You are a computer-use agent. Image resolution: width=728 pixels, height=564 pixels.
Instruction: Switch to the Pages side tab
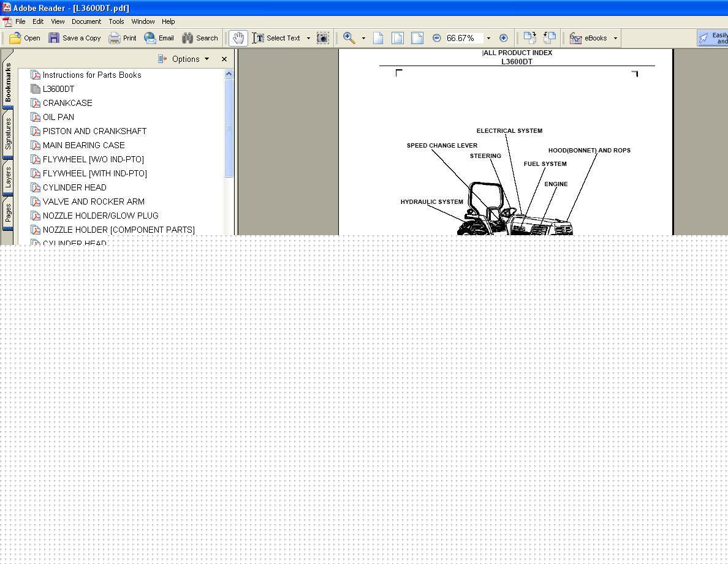[8, 213]
